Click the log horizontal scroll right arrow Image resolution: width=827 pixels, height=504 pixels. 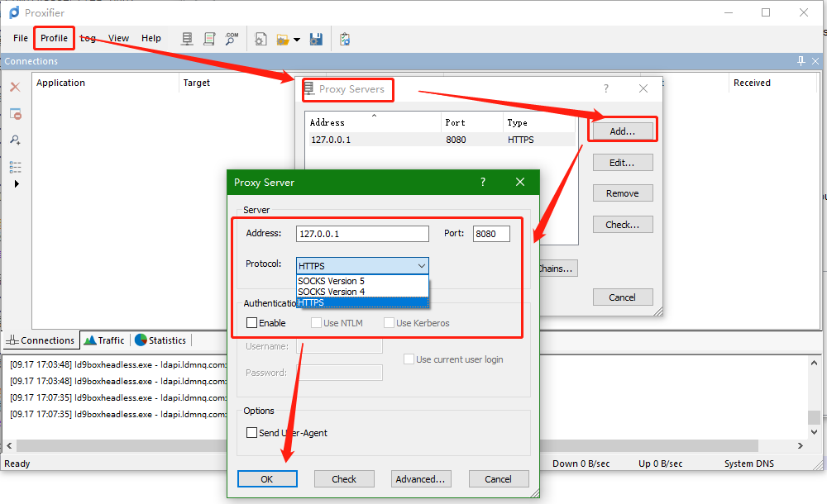[x=800, y=446]
